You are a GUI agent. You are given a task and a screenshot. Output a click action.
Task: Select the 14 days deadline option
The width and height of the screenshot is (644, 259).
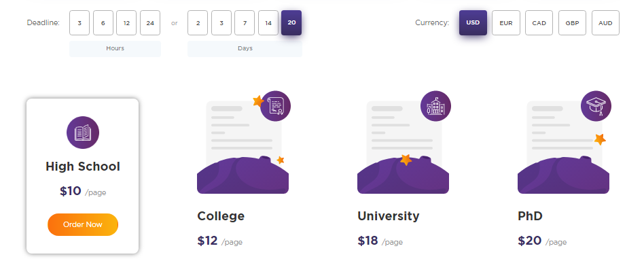click(268, 23)
